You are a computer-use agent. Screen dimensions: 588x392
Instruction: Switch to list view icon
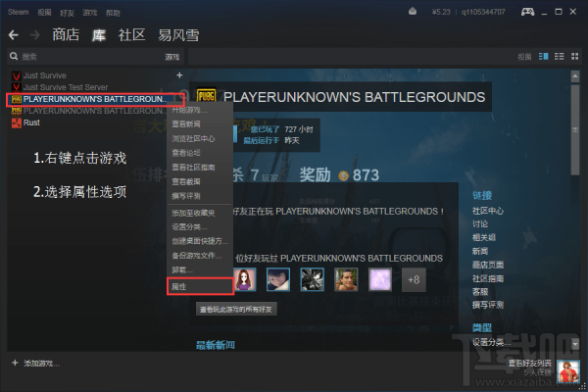560,56
